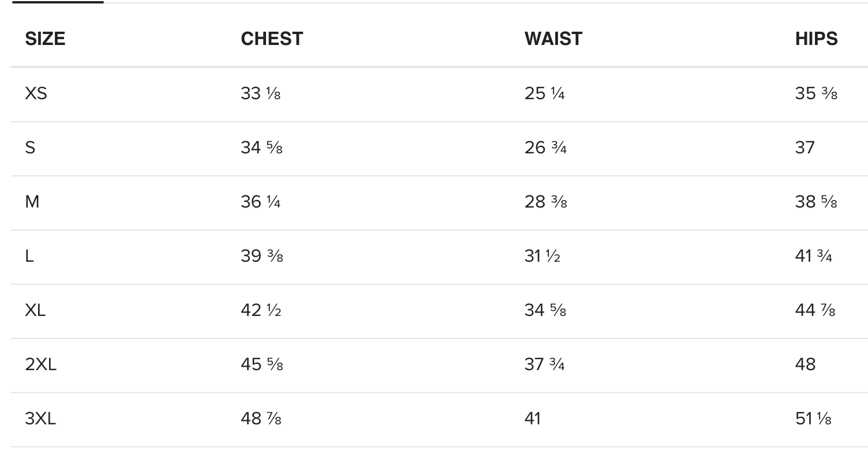
Task: Click the active tab underline above SIZE
Action: pos(58,2)
